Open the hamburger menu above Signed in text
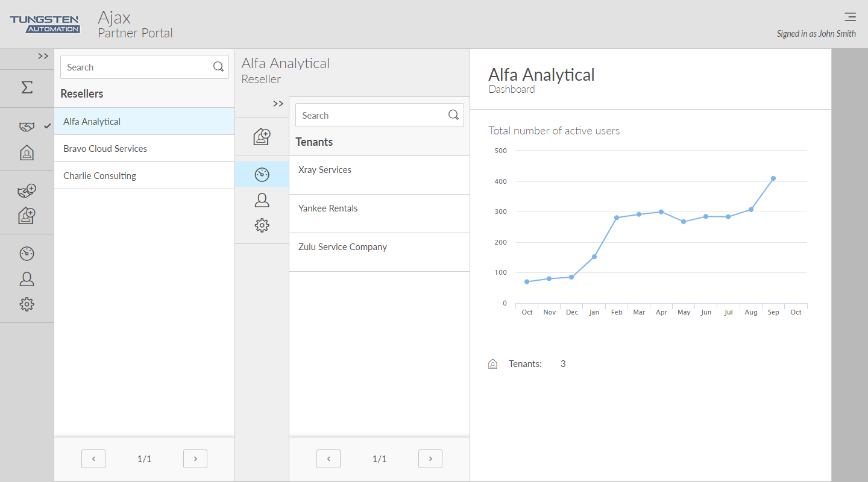The height and width of the screenshot is (482, 868). (850, 17)
